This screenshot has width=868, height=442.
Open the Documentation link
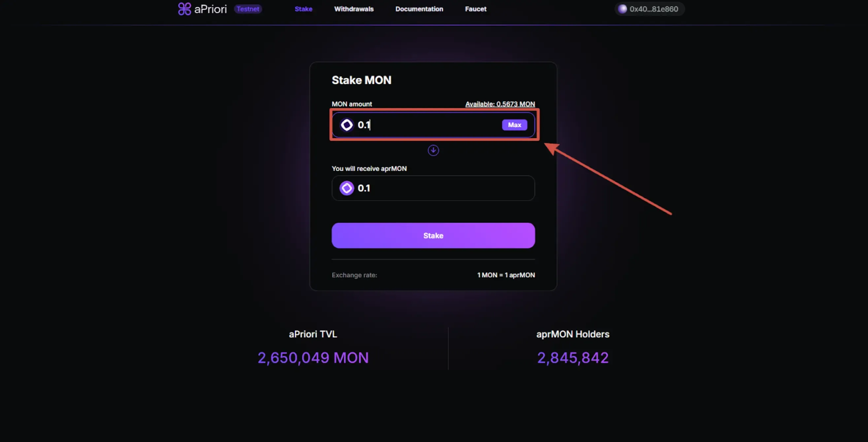click(419, 9)
